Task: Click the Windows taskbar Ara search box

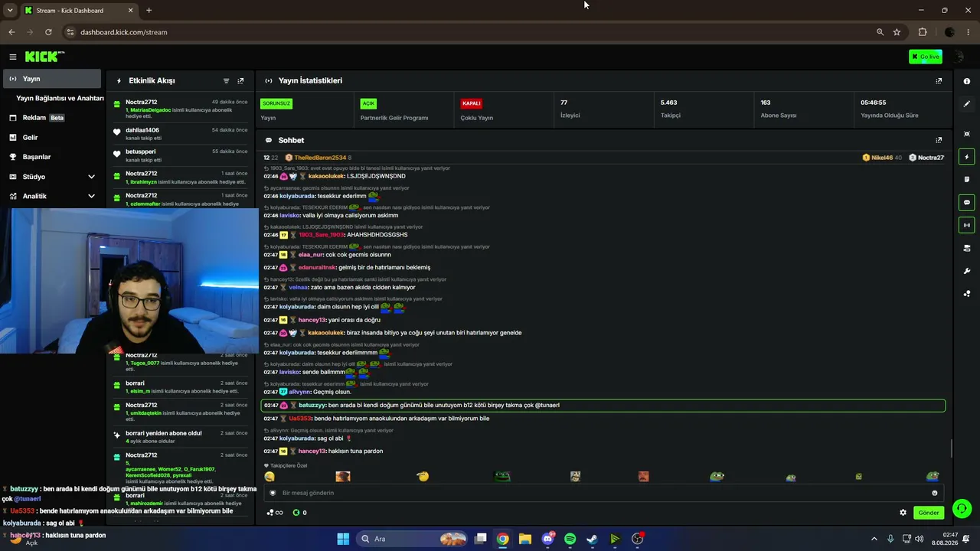Action: 413,539
